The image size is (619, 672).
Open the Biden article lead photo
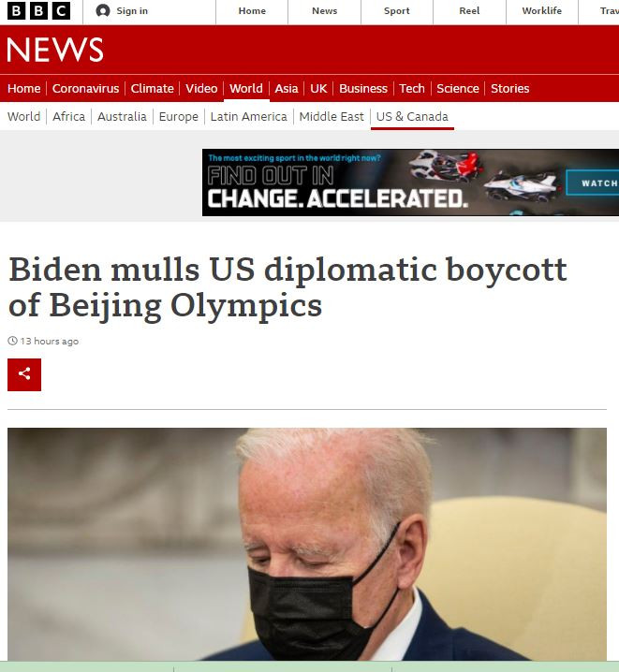[x=307, y=545]
